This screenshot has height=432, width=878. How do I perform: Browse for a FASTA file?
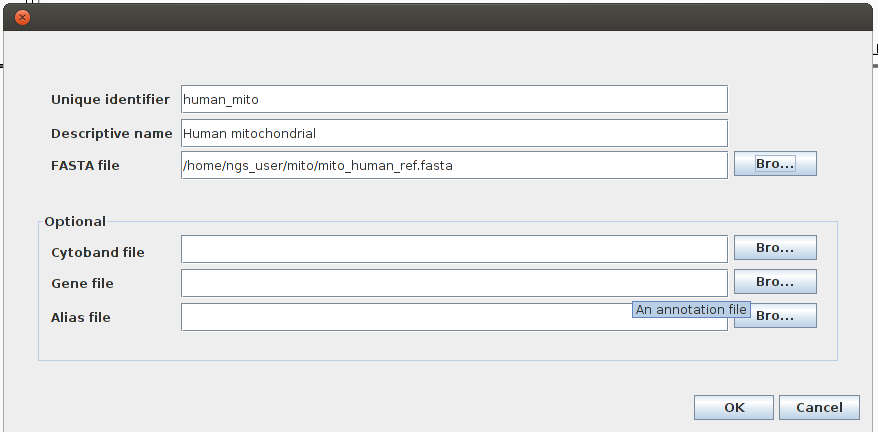coord(775,164)
